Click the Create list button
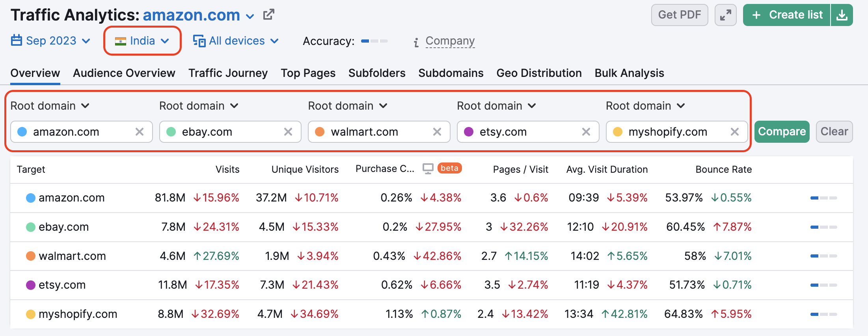 (787, 15)
